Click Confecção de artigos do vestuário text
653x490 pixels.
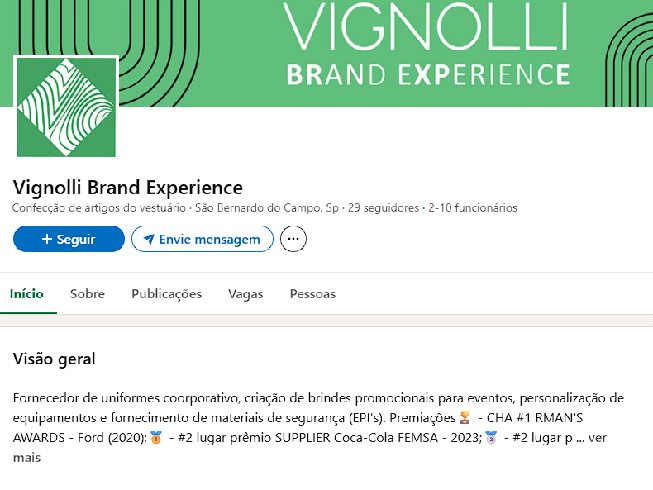(x=100, y=209)
